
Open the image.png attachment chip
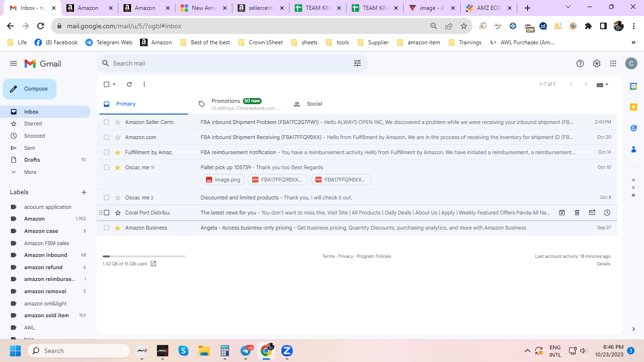point(223,180)
